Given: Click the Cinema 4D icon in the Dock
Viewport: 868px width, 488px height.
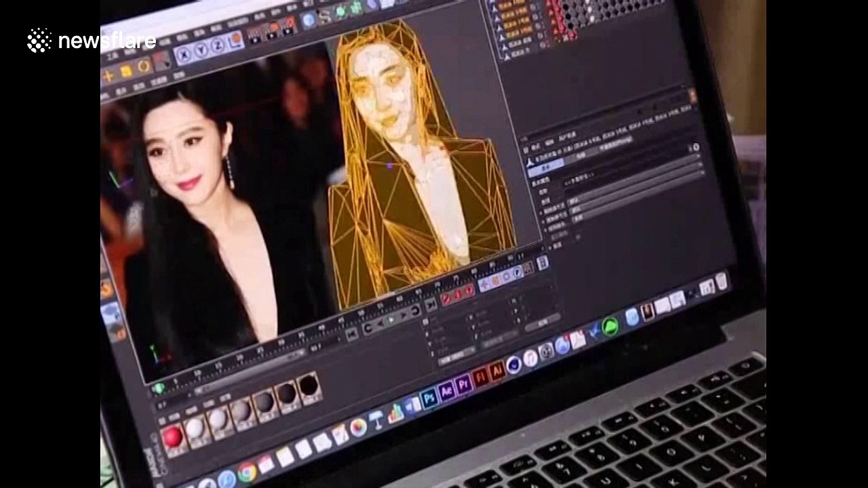Looking at the screenshot, I should click(x=515, y=366).
